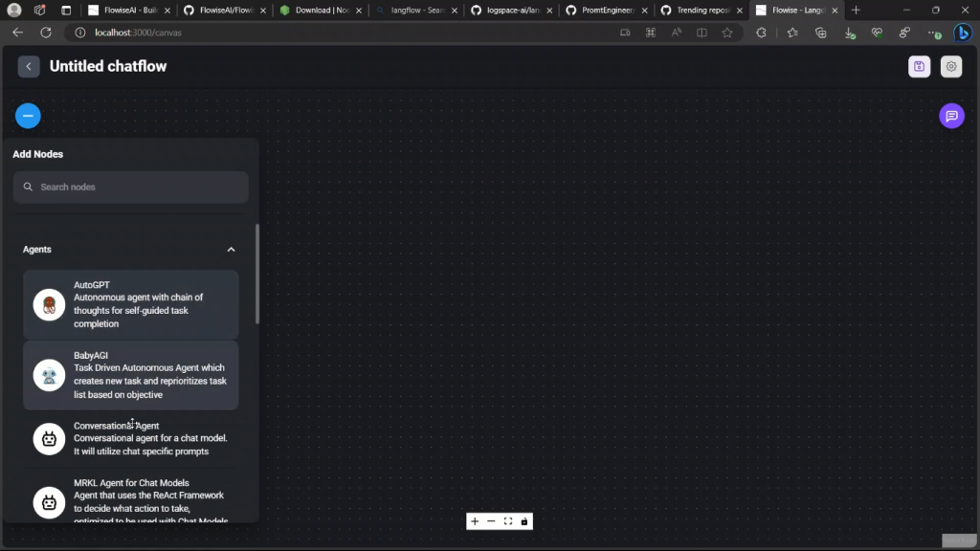Image resolution: width=980 pixels, height=551 pixels.
Task: Open browser workspaces icon
Action: 39,10
